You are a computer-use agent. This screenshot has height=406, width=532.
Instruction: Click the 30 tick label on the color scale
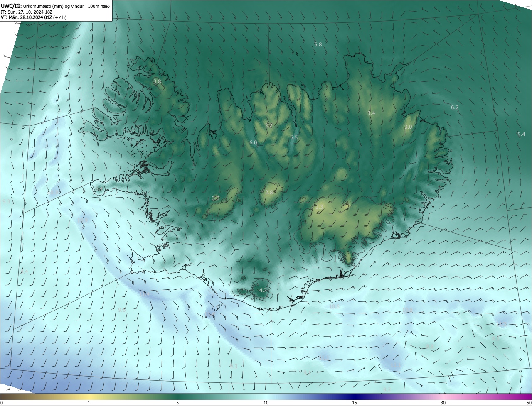[x=443, y=403]
